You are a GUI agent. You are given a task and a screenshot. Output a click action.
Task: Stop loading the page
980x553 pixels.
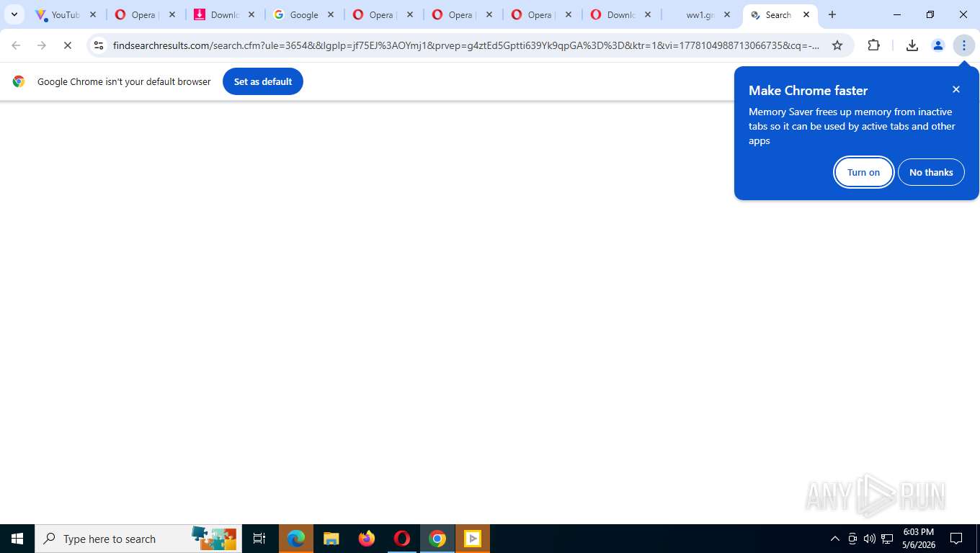[68, 45]
